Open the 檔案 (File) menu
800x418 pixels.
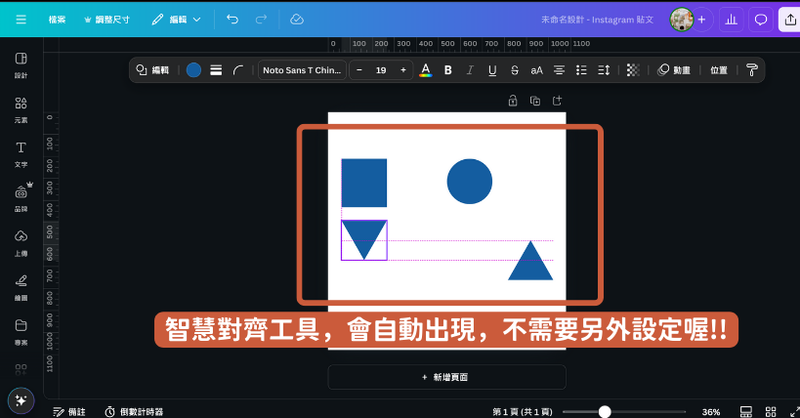click(x=57, y=19)
